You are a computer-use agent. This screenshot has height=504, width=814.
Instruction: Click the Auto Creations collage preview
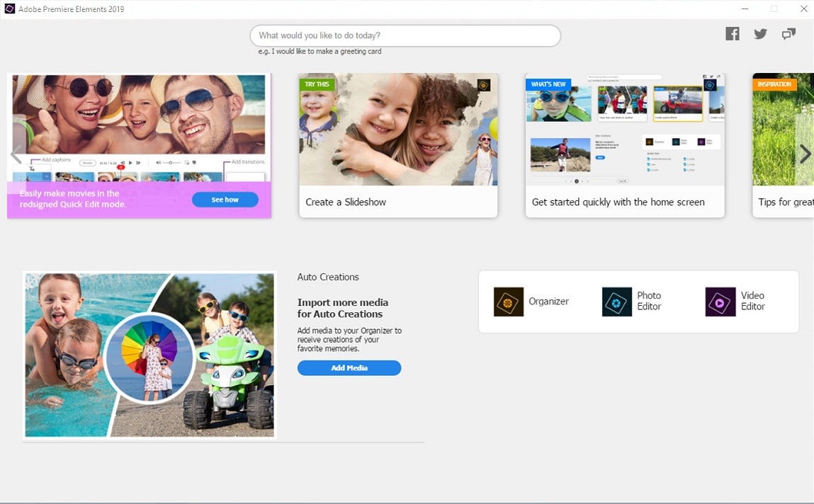(x=149, y=354)
